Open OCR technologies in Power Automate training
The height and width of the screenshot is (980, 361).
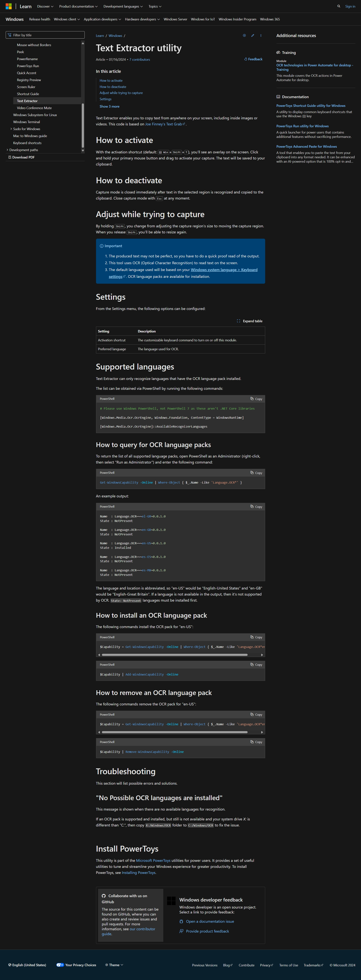tap(315, 67)
